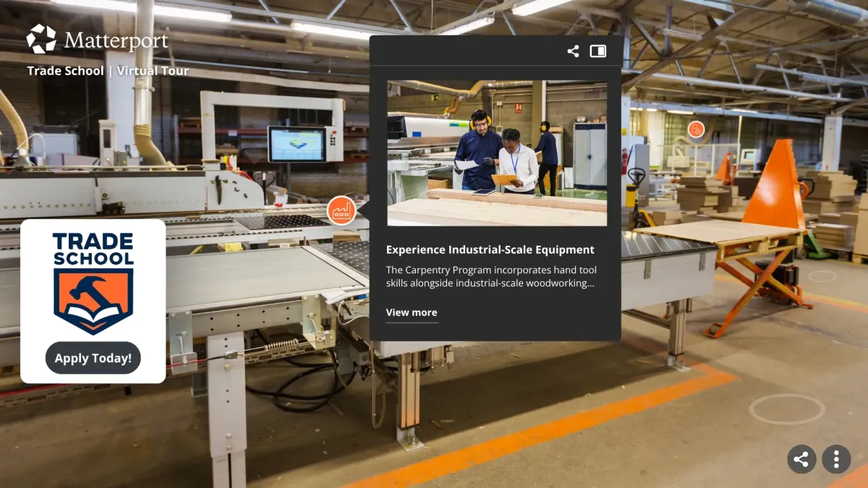Click the Carpentry Program description text
Image resolution: width=868 pixels, height=488 pixels.
[x=492, y=277]
